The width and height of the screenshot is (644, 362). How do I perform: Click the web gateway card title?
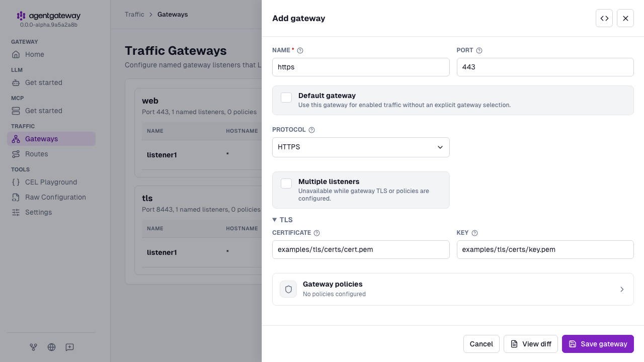150,101
